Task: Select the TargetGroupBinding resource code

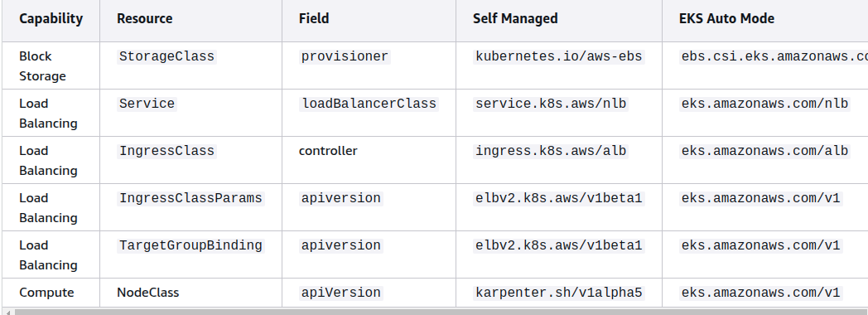Action: tap(191, 245)
